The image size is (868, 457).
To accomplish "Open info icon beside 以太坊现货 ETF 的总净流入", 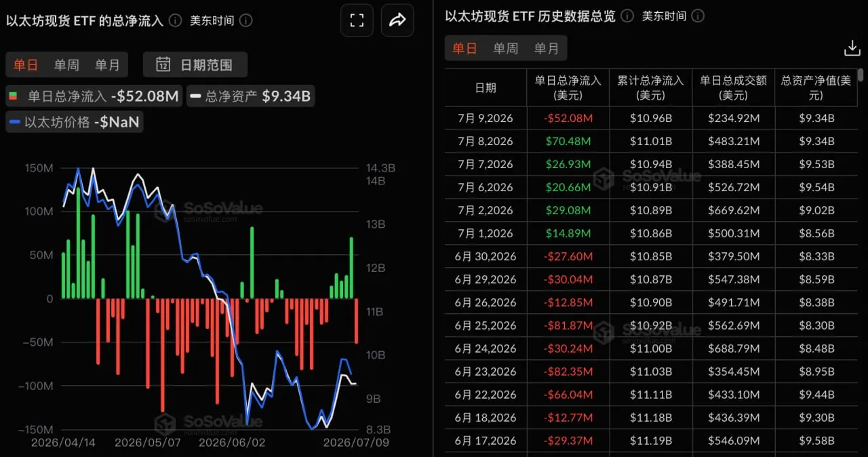I will point(175,20).
